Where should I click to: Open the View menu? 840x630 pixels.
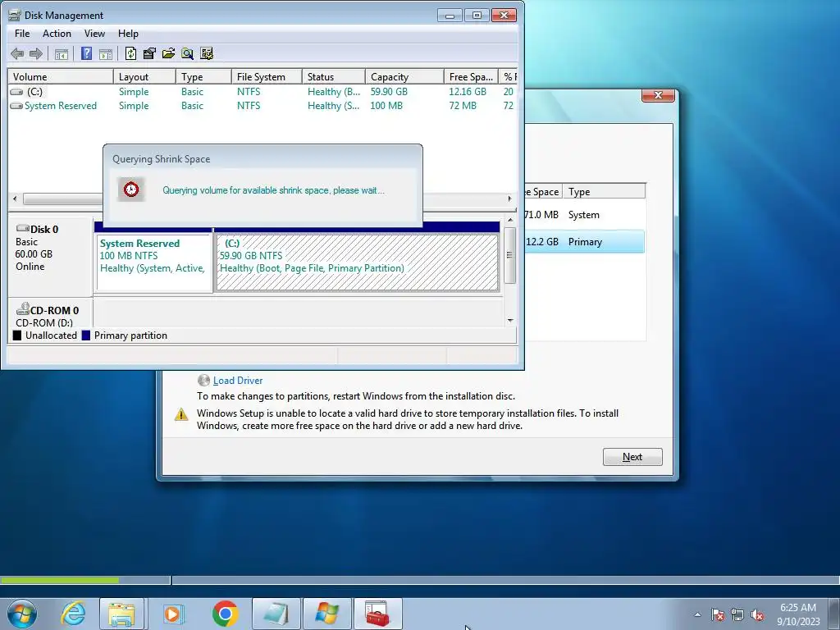(x=94, y=33)
